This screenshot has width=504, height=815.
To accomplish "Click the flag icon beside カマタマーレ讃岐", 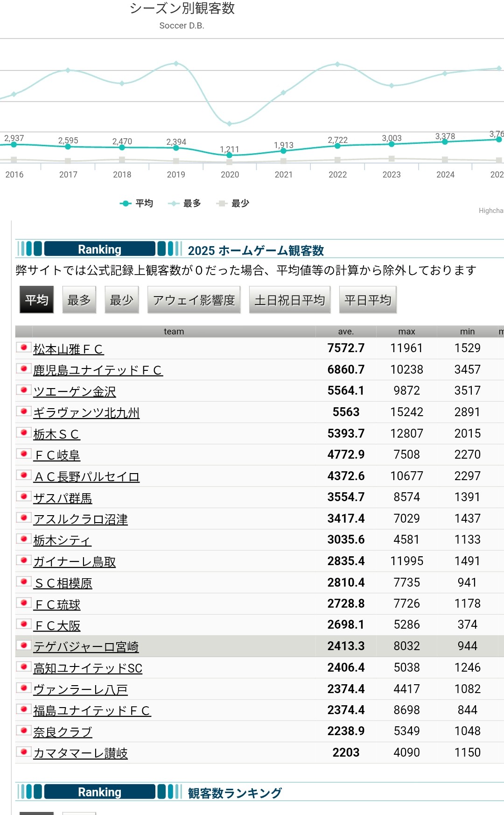I will pos(24,751).
